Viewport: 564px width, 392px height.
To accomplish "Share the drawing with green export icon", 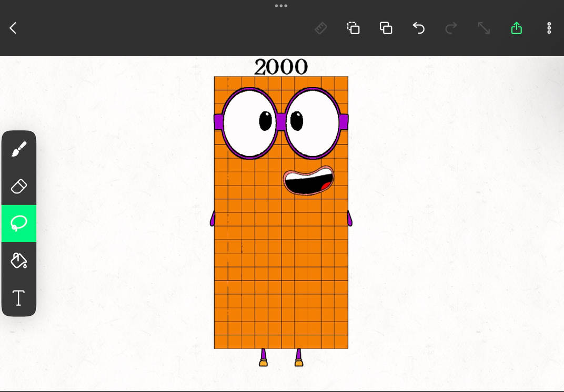I will pos(517,28).
